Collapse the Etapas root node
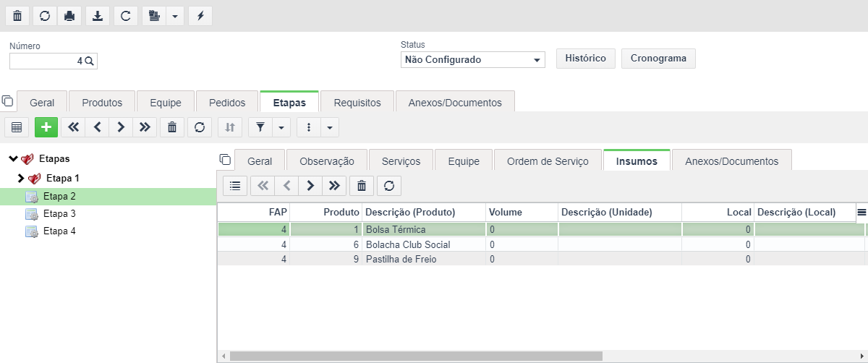Viewport: 868px width, 363px height. pos(13,159)
